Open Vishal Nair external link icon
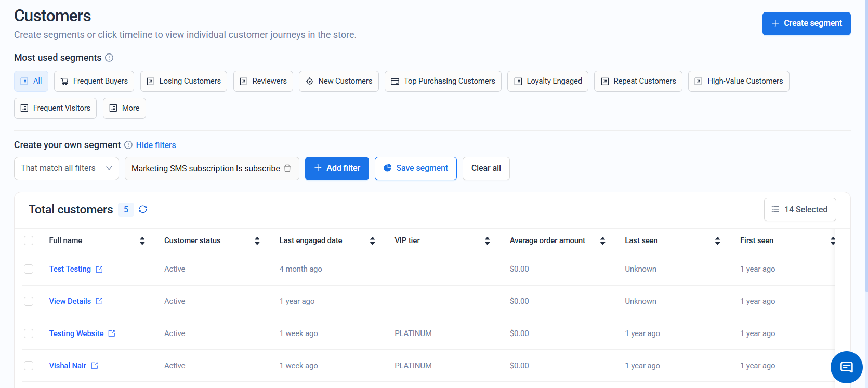This screenshot has width=868, height=388. [95, 366]
